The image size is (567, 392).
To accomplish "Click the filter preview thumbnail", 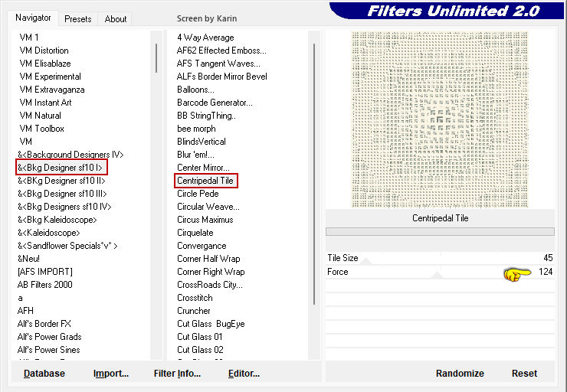I will coord(440,119).
